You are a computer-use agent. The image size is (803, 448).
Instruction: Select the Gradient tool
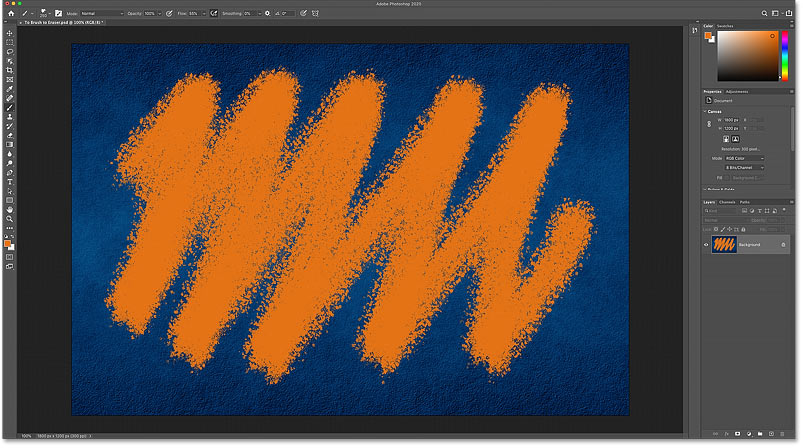pyautogui.click(x=10, y=145)
